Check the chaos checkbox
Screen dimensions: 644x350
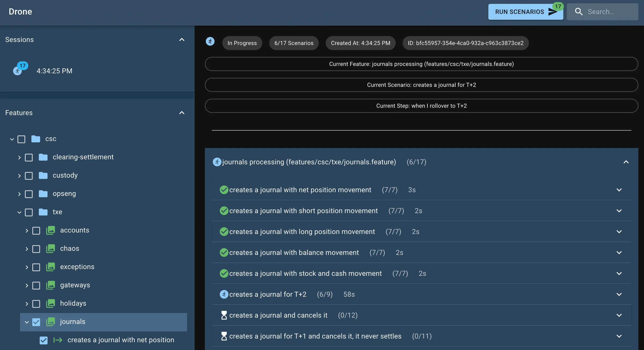point(36,249)
